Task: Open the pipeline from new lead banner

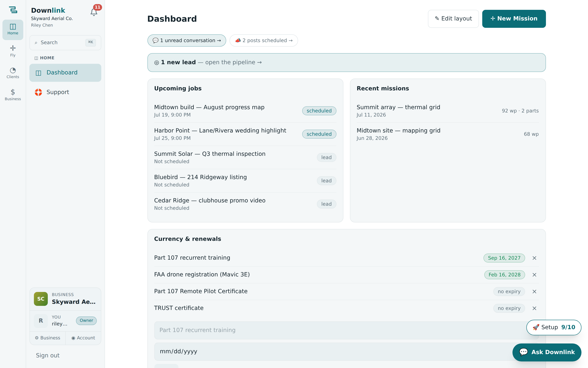Action: pyautogui.click(x=346, y=63)
